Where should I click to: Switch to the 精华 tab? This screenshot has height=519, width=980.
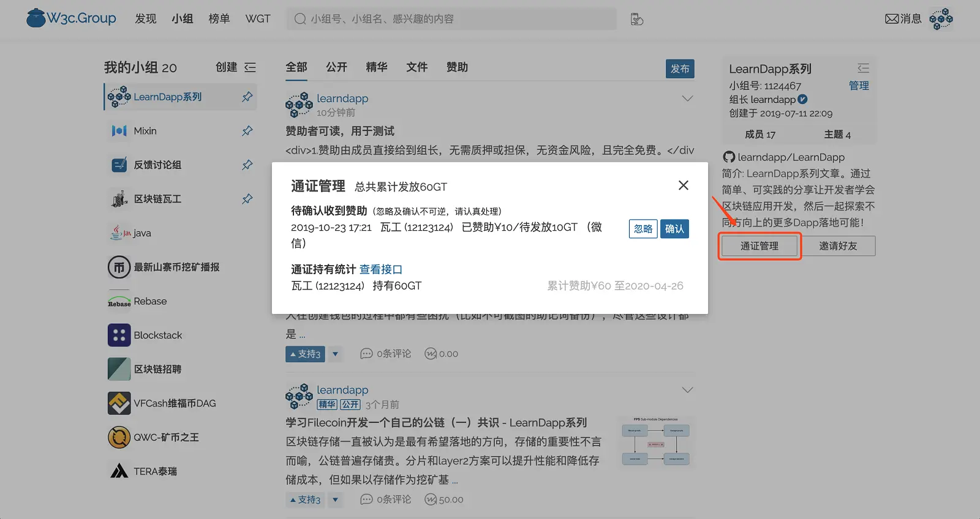tap(377, 67)
